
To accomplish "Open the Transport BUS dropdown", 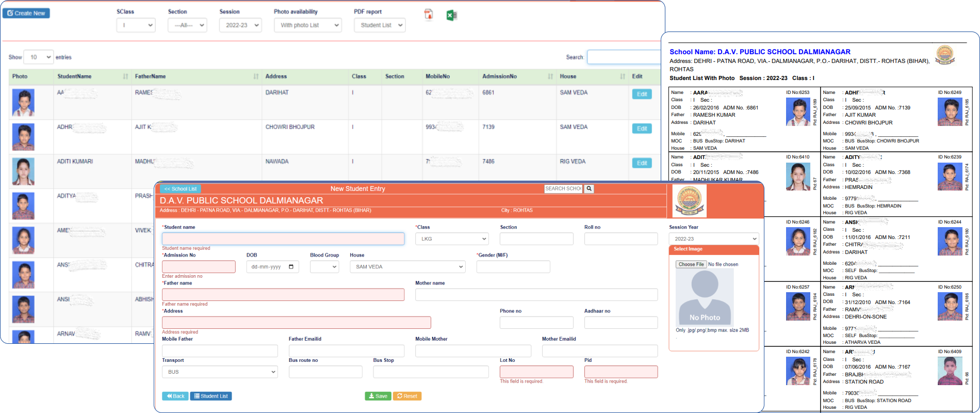I will coord(220,372).
